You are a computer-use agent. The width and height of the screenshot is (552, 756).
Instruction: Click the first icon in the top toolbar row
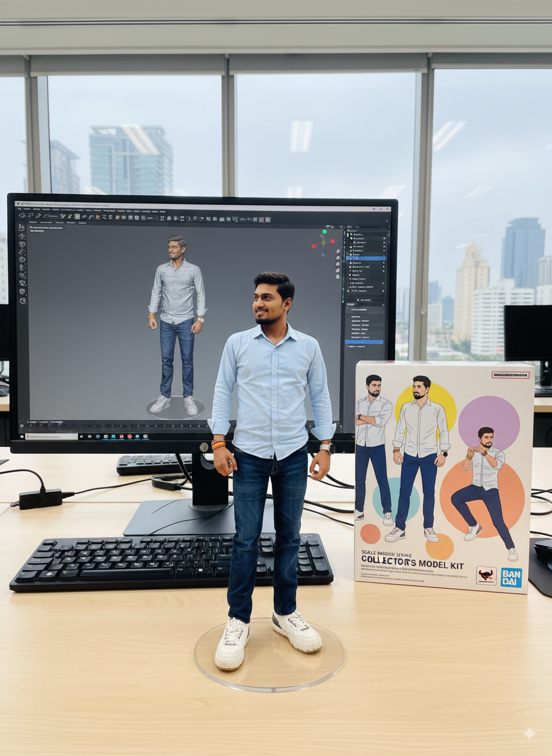pos(21,215)
